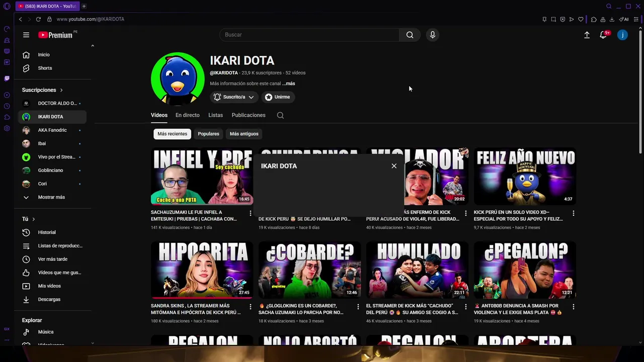Add page to bookmarks heart icon
Viewport: 644px width, 362px height.
[581, 19]
